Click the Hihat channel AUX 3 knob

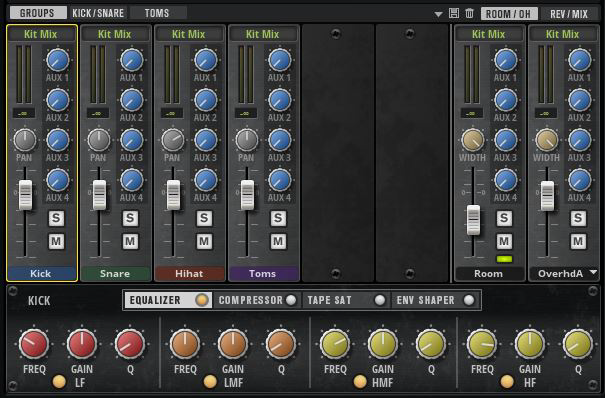206,140
